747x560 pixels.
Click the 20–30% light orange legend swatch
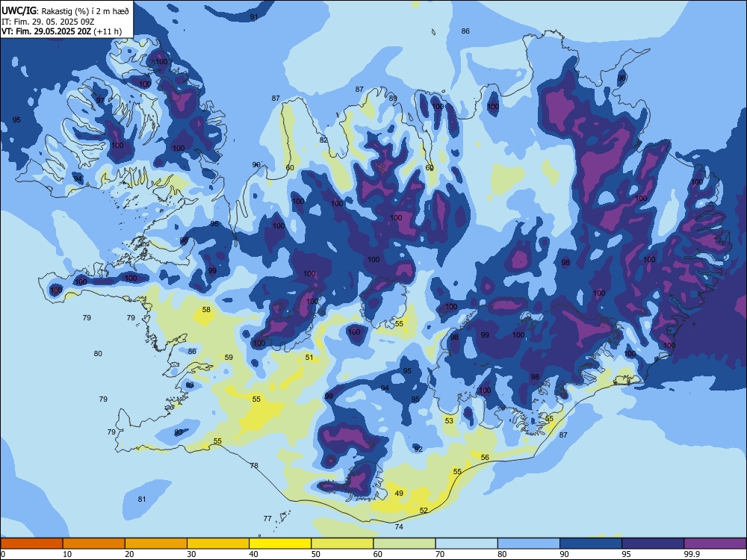pos(156,544)
